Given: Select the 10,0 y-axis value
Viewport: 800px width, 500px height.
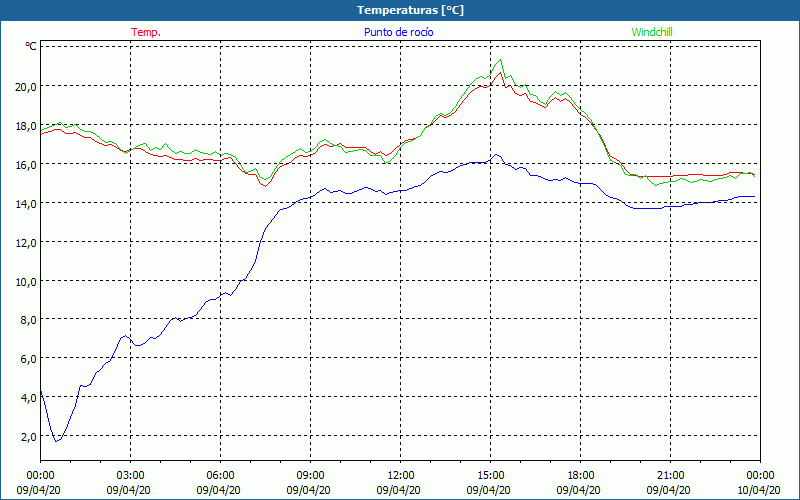Looking at the screenshot, I should [x=26, y=282].
